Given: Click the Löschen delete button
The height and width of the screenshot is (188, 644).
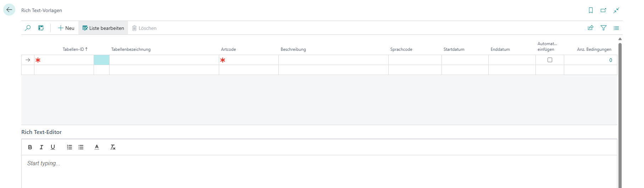Looking at the screenshot, I should point(144,28).
